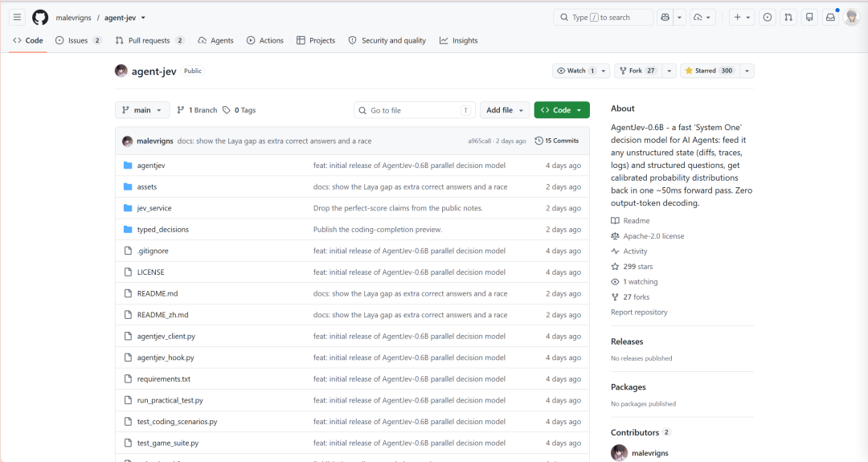Open the main branch selector dropdown

(142, 110)
